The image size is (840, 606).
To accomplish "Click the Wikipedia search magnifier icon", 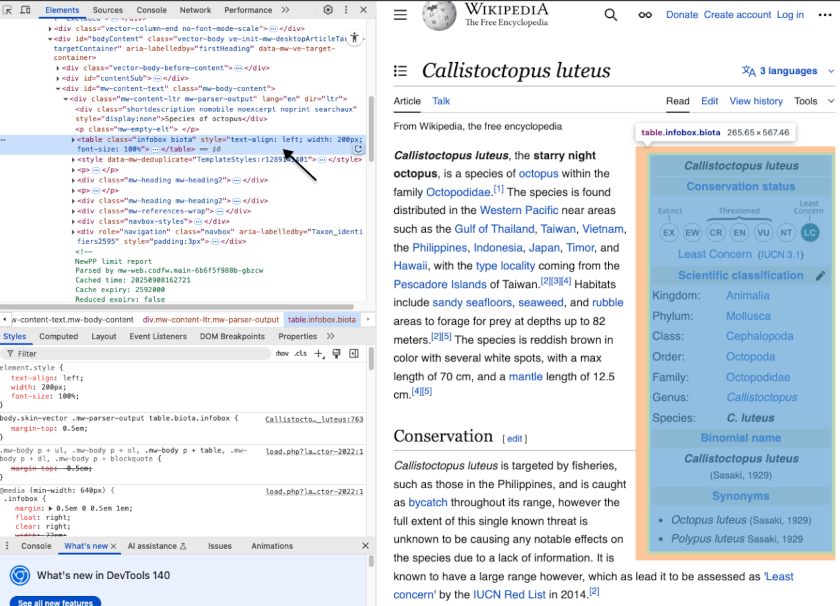I will coord(611,15).
